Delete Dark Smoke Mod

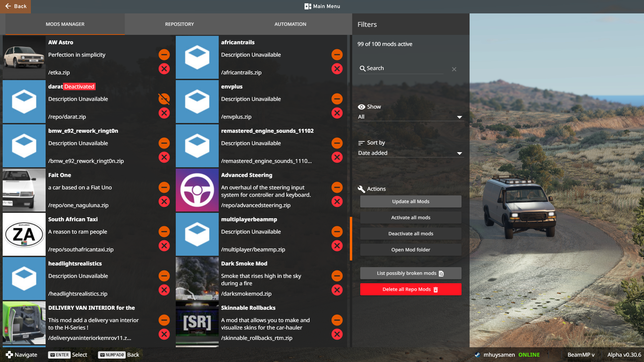tap(337, 290)
